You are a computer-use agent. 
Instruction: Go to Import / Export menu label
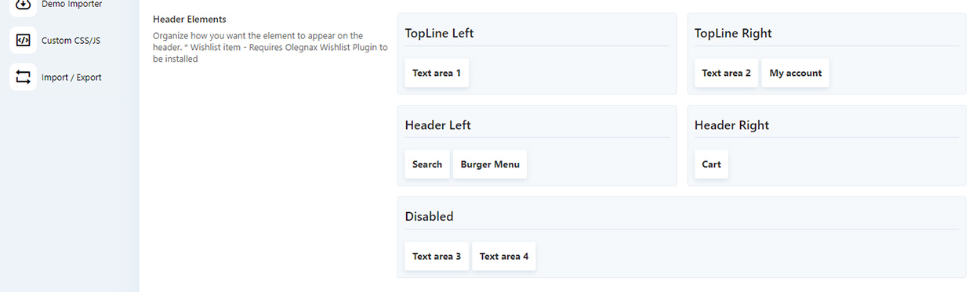[x=71, y=78]
